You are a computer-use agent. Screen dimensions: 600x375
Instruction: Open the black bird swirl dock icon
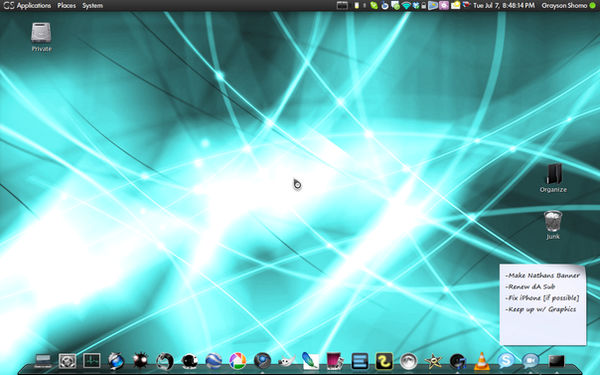point(165,361)
